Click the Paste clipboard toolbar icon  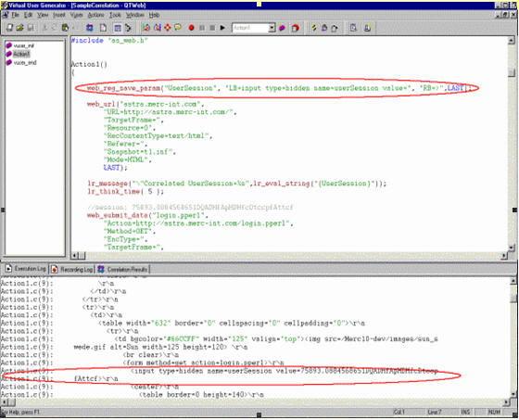66,28
